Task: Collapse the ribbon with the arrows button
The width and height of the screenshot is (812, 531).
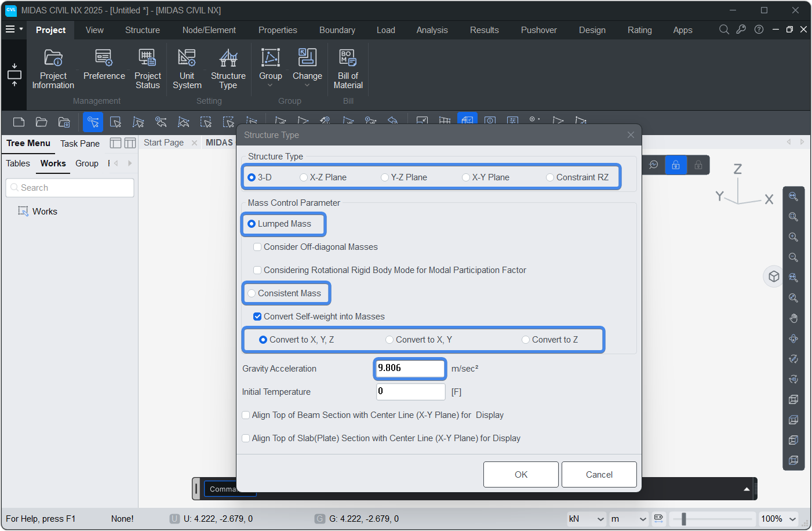Action: [x=14, y=75]
